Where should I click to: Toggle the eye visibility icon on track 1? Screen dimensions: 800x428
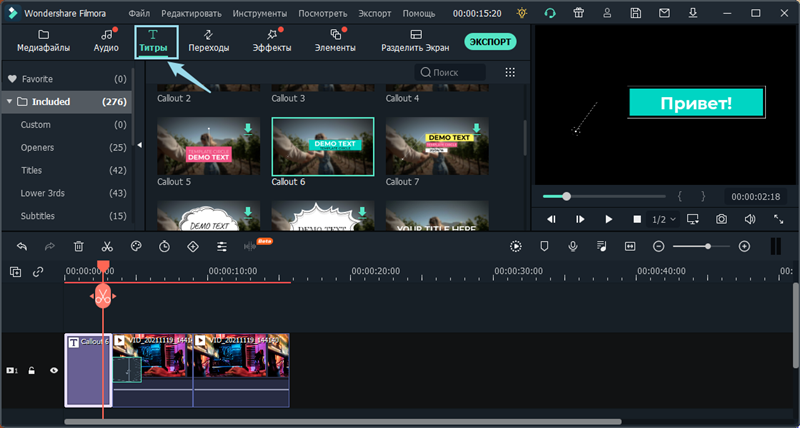54,370
